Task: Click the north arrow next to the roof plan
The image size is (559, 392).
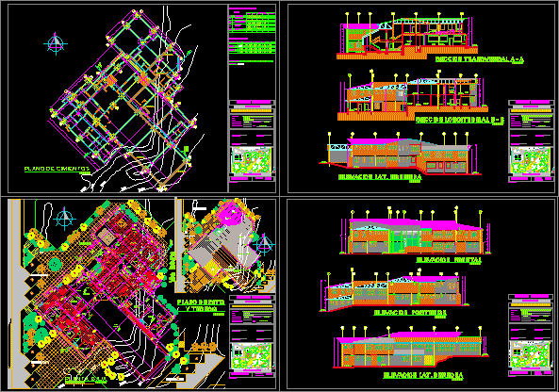Action: (264, 245)
